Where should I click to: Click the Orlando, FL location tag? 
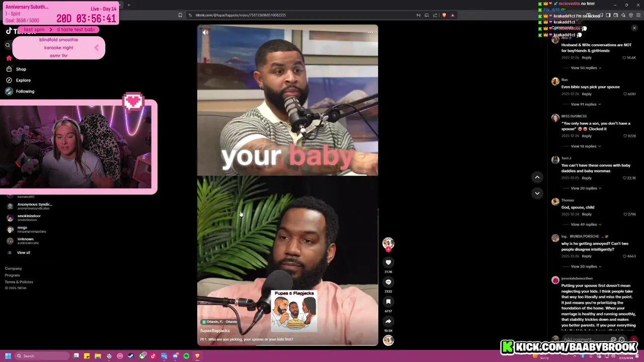point(219,322)
